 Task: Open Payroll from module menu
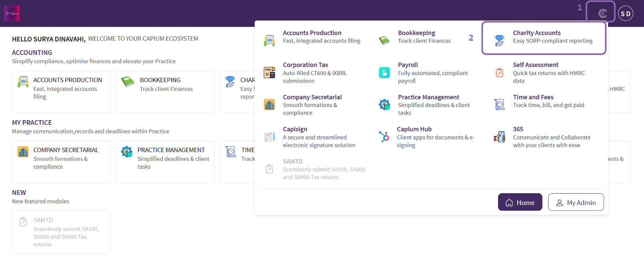click(x=408, y=65)
